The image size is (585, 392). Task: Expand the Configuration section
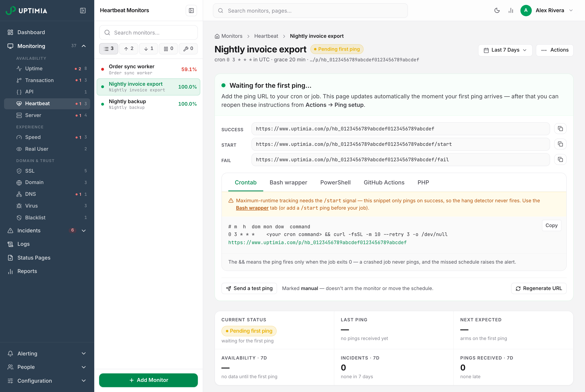coord(84,381)
